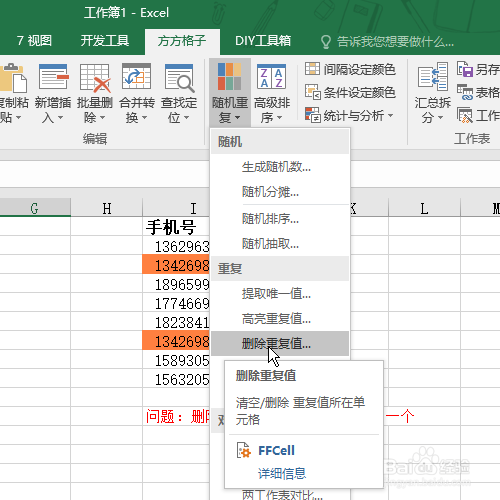
Task: Open the 汇总拆分 summary split icon
Action: [x=432, y=76]
